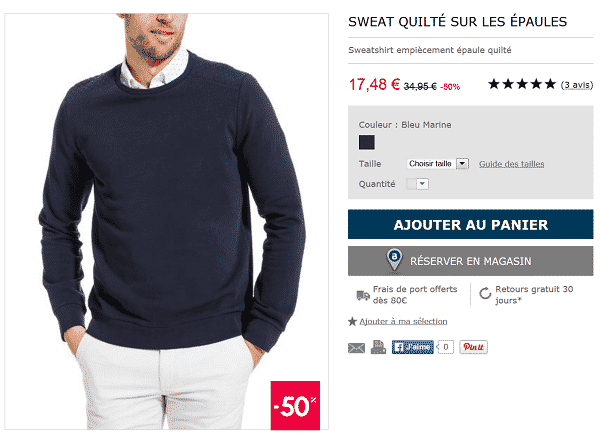Screen dimensions: 600x435
Task: Click the print page icon
Action: (x=378, y=347)
